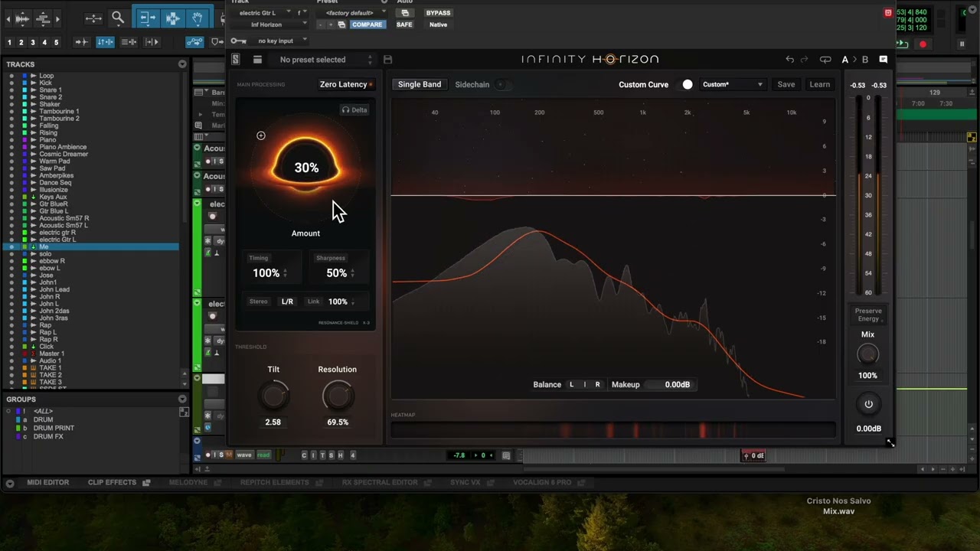Open the RX SPECTRAL EDITOR tab

point(380,482)
